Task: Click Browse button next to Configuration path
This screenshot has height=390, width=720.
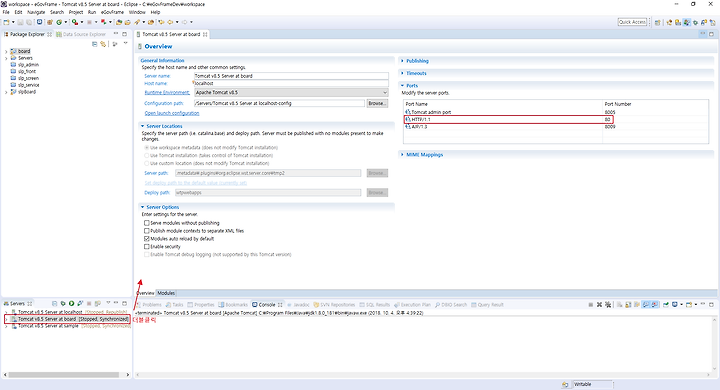Action: point(377,103)
